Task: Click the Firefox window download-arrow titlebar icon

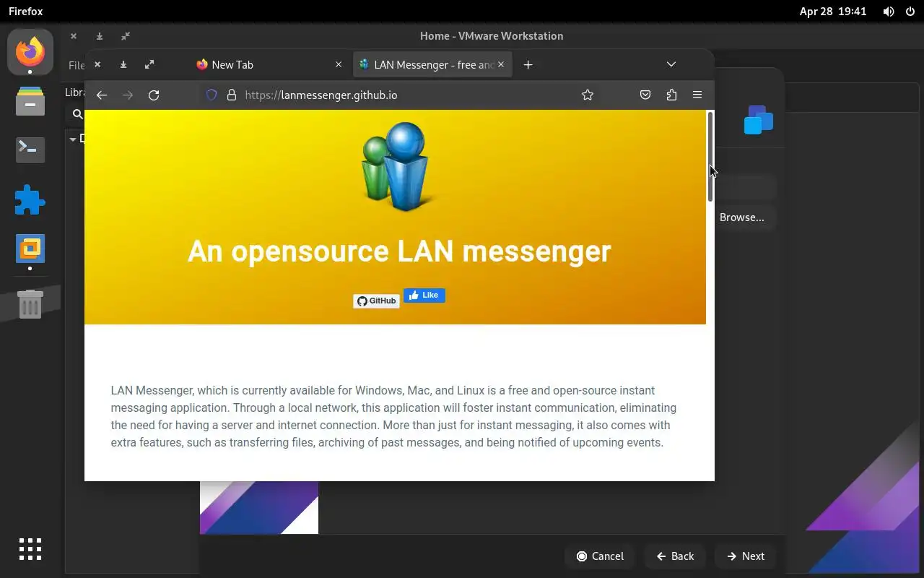Action: (x=123, y=64)
